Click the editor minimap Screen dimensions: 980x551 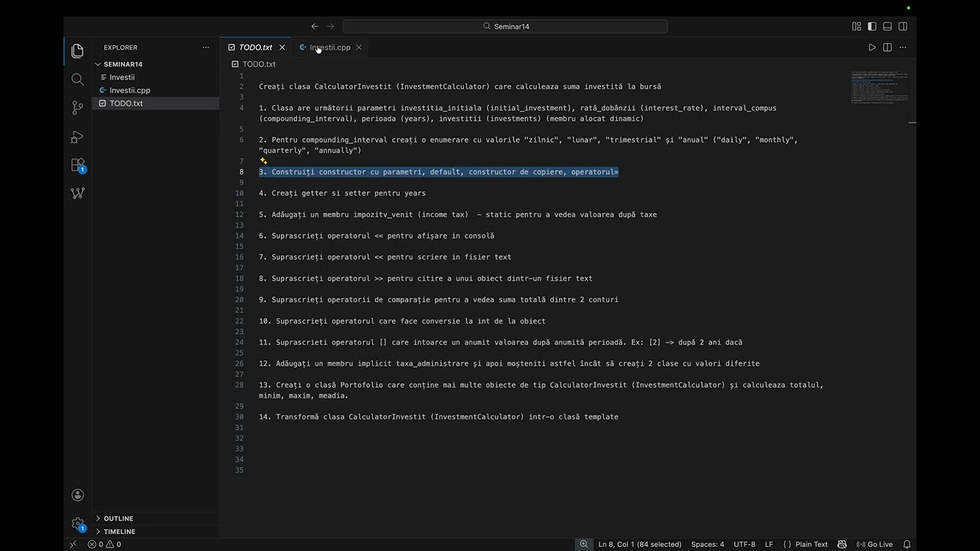pos(880,88)
